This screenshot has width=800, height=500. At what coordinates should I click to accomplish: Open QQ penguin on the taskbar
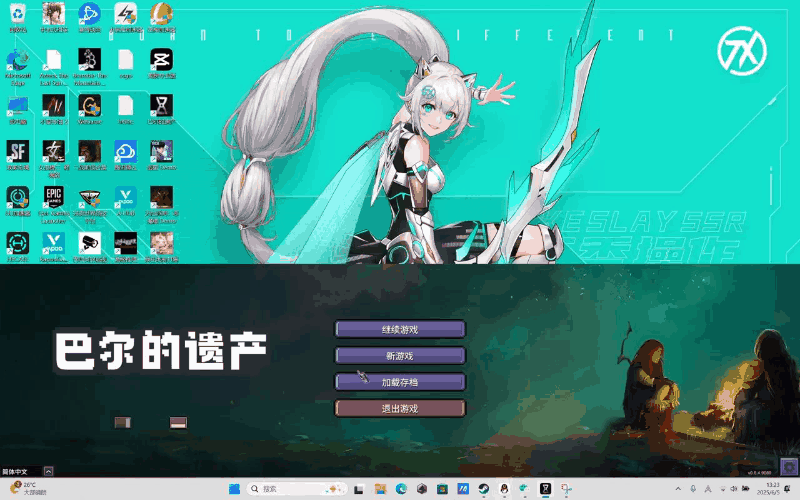pyautogui.click(x=504, y=489)
